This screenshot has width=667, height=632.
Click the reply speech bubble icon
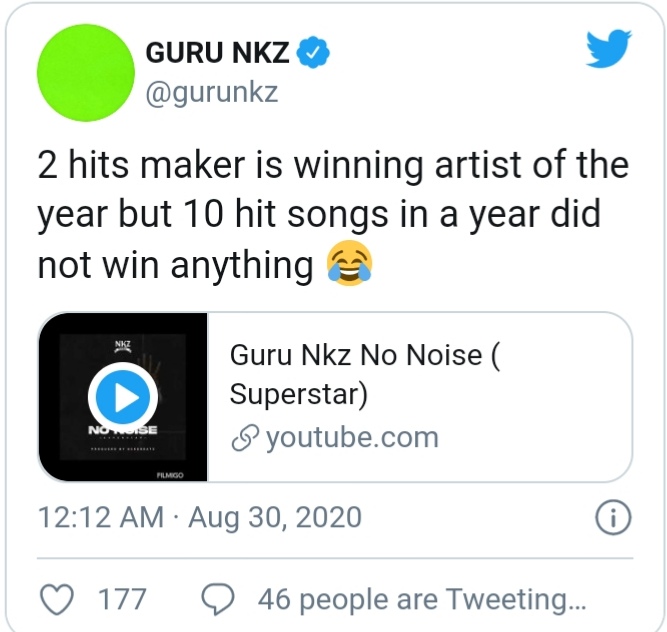click(x=217, y=599)
